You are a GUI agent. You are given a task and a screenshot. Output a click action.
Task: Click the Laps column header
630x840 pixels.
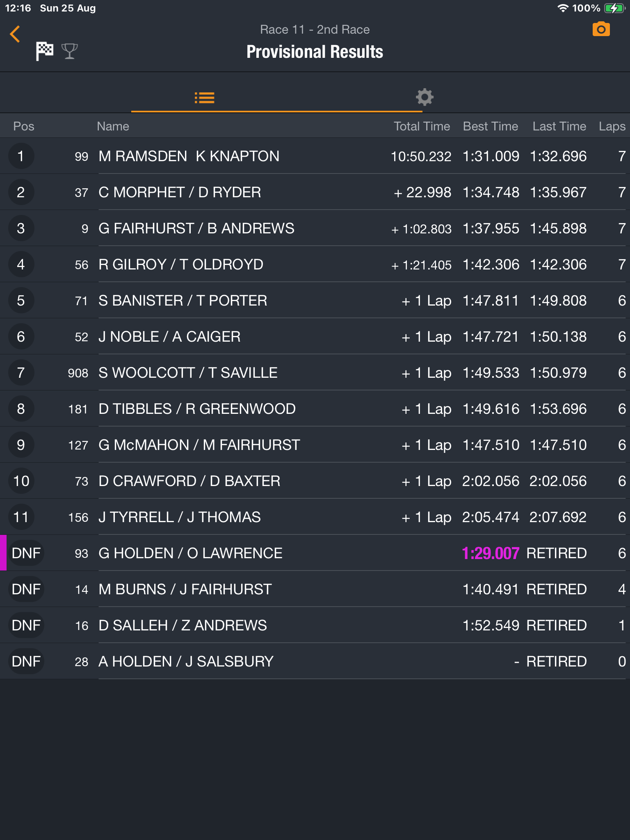612,126
